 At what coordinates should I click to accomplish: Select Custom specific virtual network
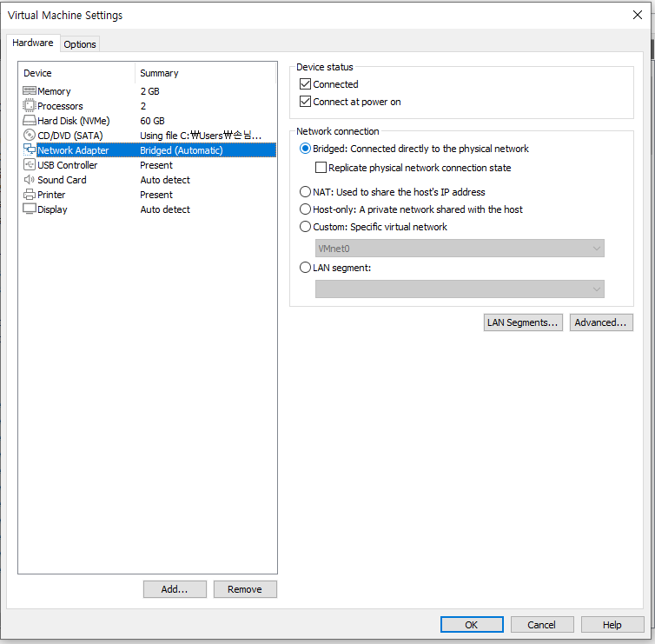(x=306, y=227)
